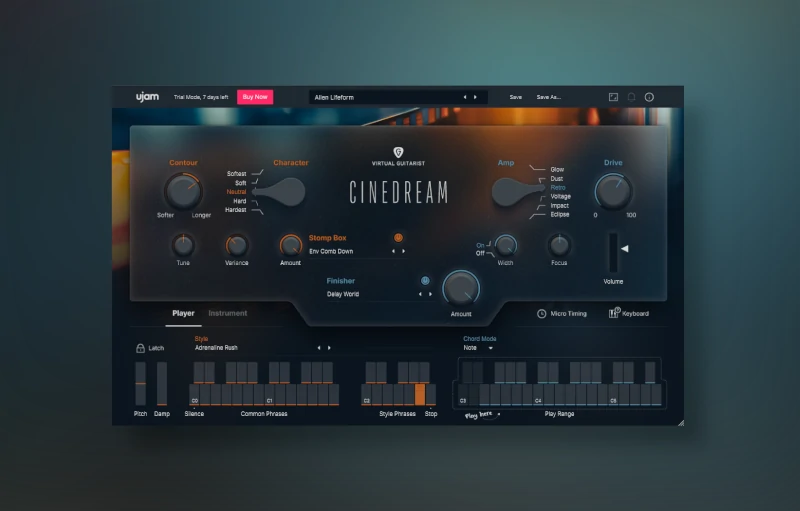Screen dimensions: 800x511
Task: Click the Buy Now button
Action: click(255, 97)
